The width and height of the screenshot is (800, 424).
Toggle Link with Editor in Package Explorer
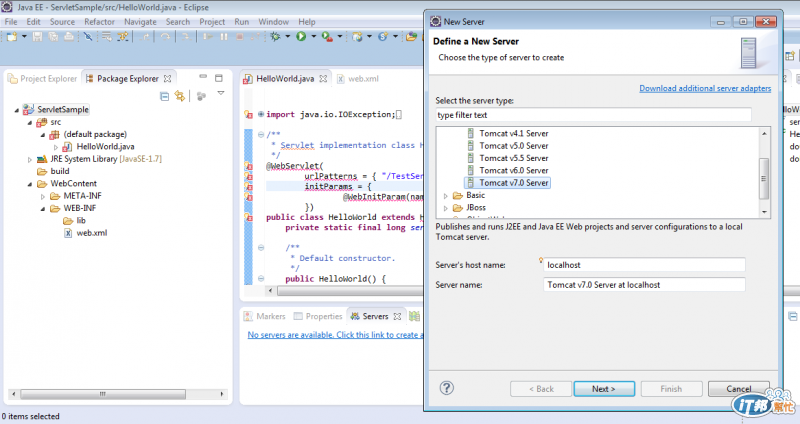coord(180,96)
